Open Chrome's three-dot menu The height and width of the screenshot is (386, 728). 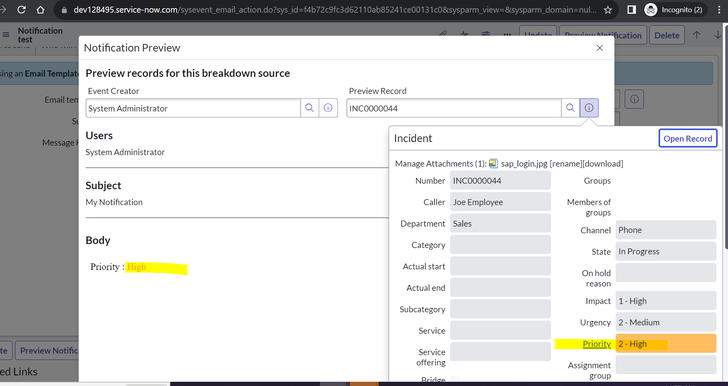718,10
